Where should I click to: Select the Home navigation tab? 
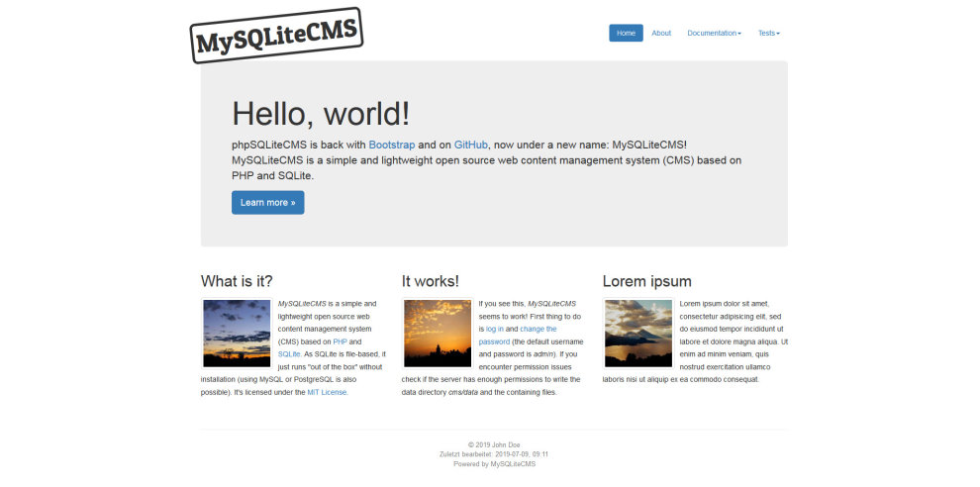tap(626, 33)
